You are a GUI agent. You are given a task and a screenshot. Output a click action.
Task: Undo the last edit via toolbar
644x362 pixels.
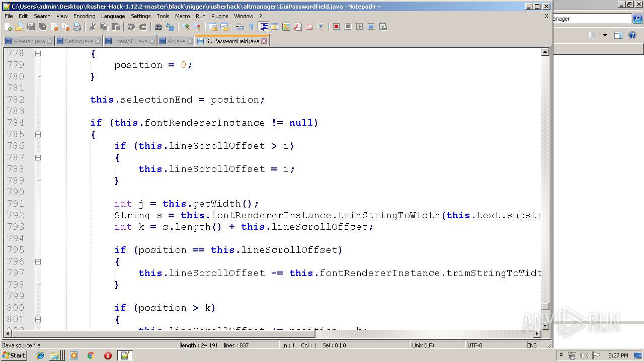click(x=131, y=27)
